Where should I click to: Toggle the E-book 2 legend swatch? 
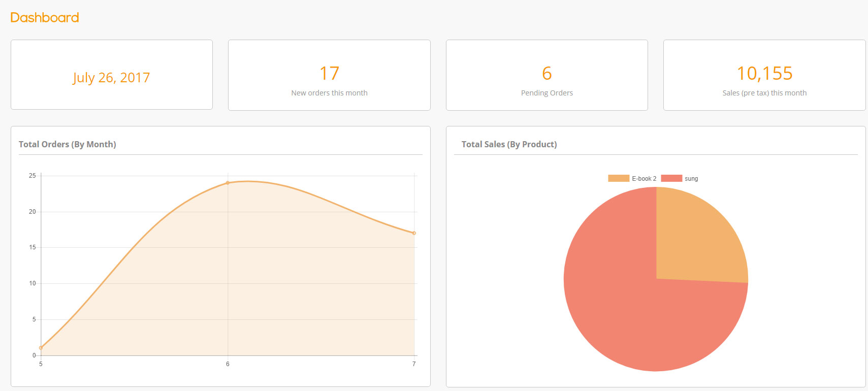click(619, 178)
